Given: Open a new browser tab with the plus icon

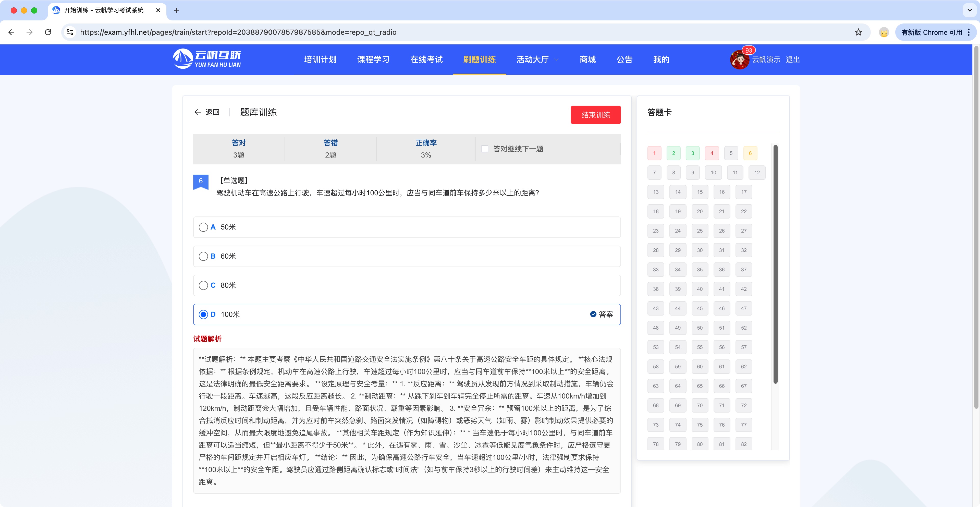Looking at the screenshot, I should point(176,10).
